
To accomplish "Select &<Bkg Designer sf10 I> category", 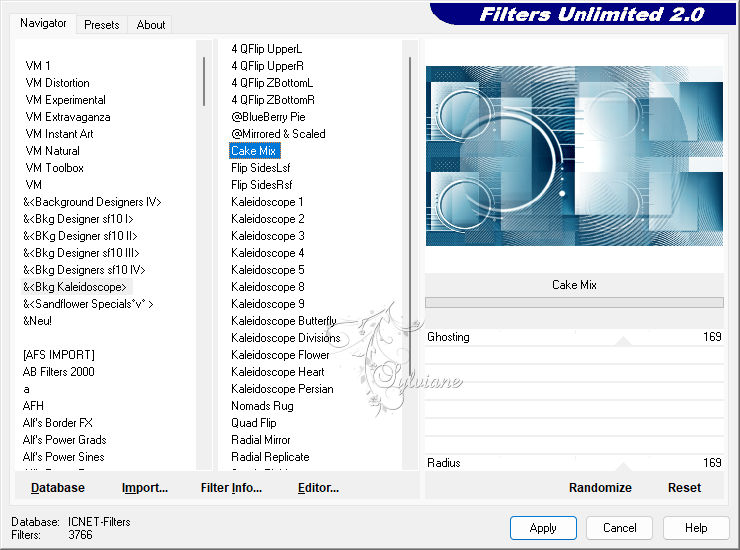I will tap(78, 219).
